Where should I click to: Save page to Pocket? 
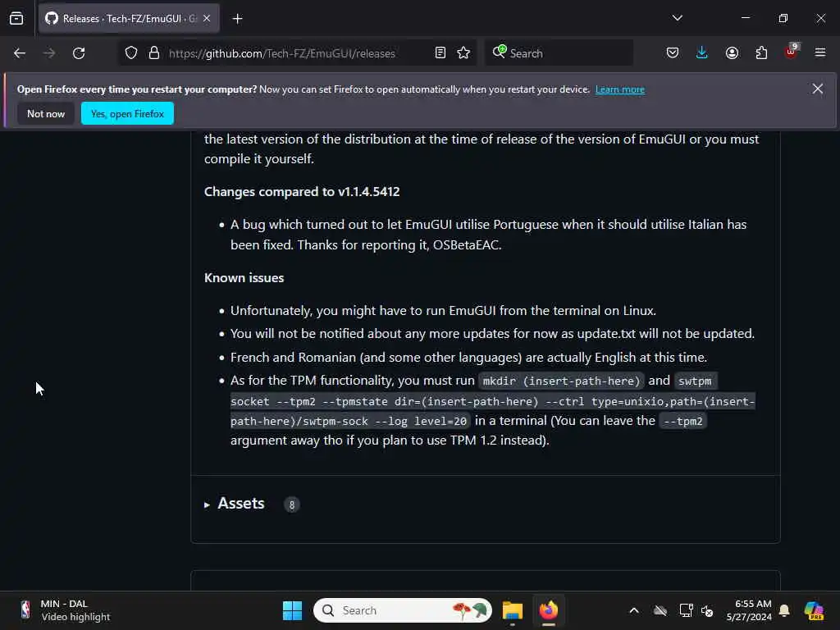[x=673, y=53]
